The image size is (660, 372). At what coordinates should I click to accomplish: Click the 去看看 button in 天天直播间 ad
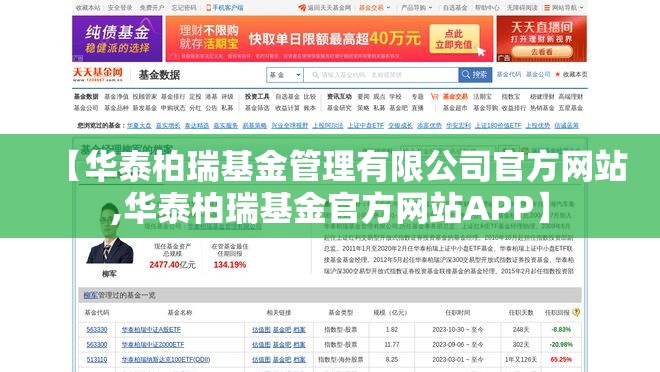541,52
